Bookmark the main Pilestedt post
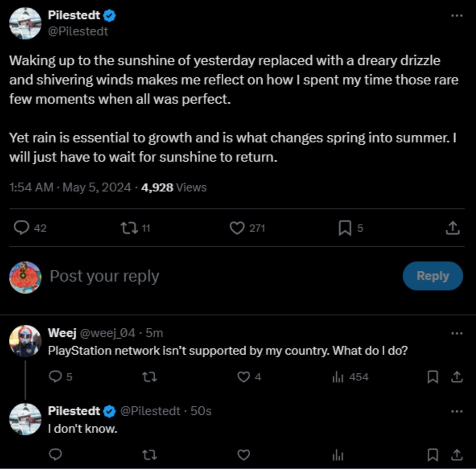 [x=344, y=228]
